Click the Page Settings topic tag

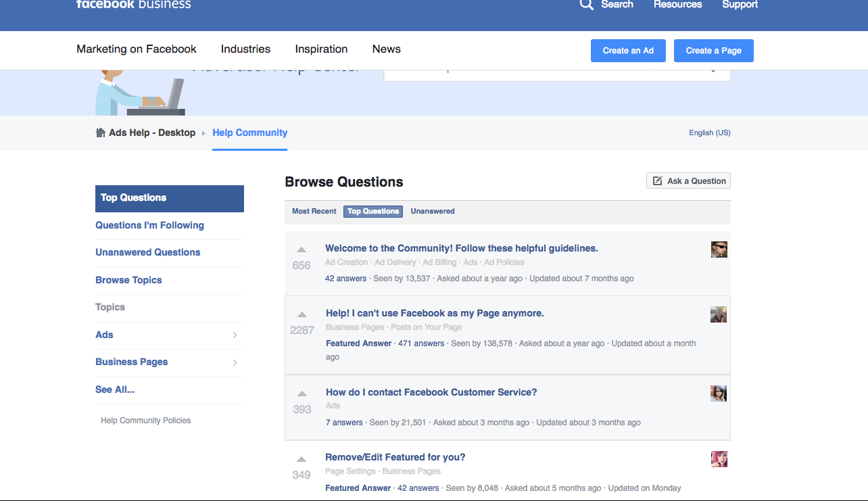pyautogui.click(x=350, y=471)
